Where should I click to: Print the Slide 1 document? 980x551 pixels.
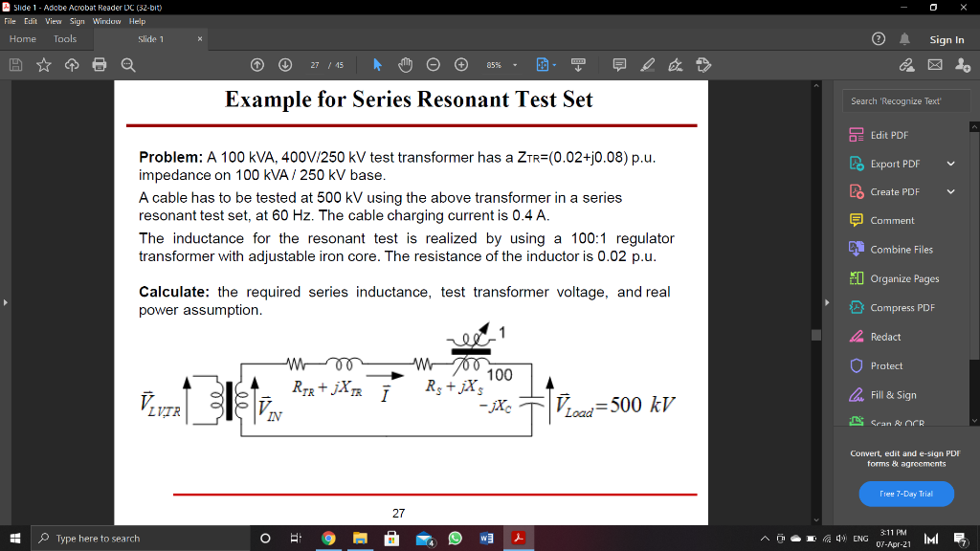pos(100,65)
